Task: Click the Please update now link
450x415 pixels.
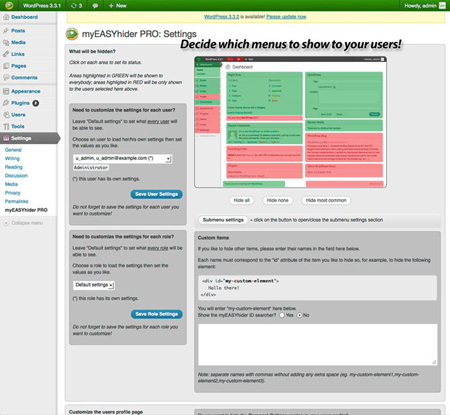Action: click(x=286, y=17)
